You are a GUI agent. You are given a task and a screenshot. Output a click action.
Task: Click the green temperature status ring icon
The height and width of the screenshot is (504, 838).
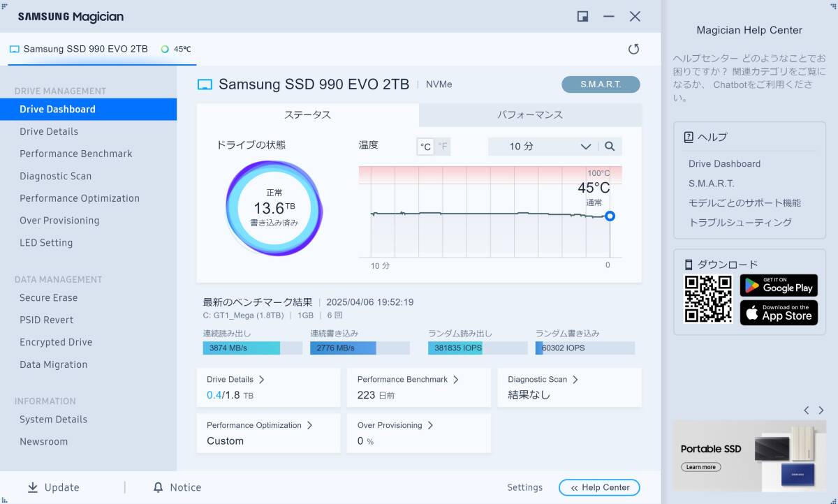[165, 50]
